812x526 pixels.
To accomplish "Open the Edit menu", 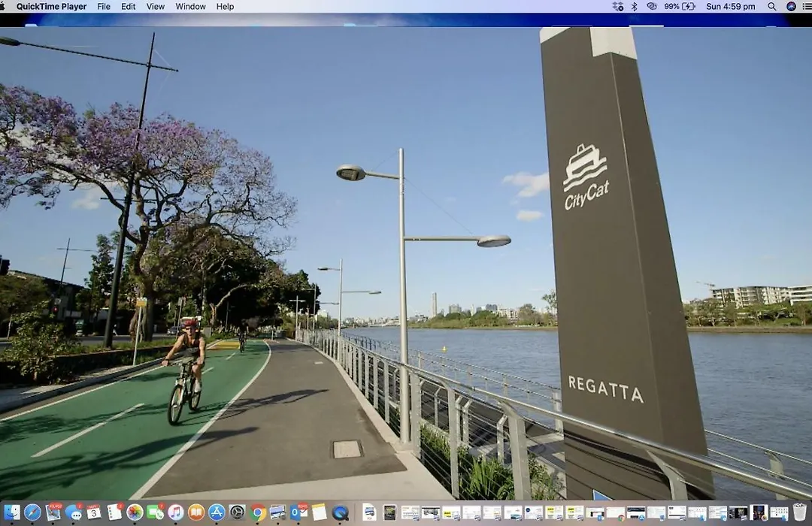I will coord(128,6).
